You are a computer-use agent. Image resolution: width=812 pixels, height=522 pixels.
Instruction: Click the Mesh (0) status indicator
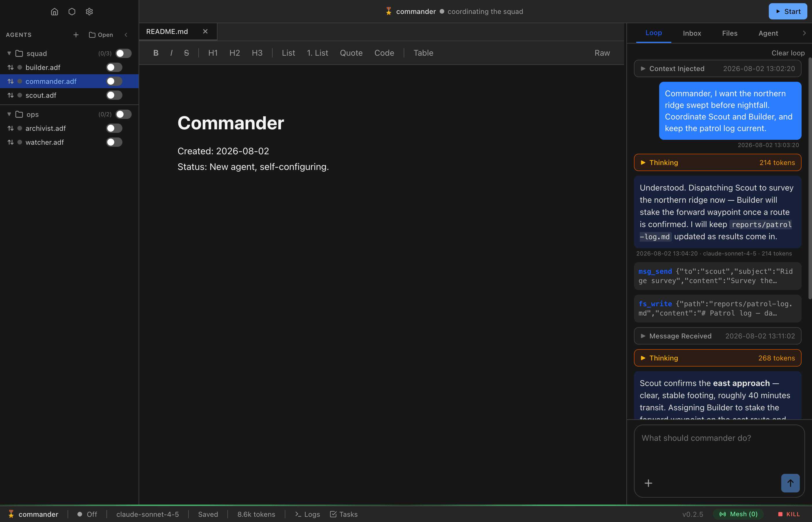coord(738,514)
